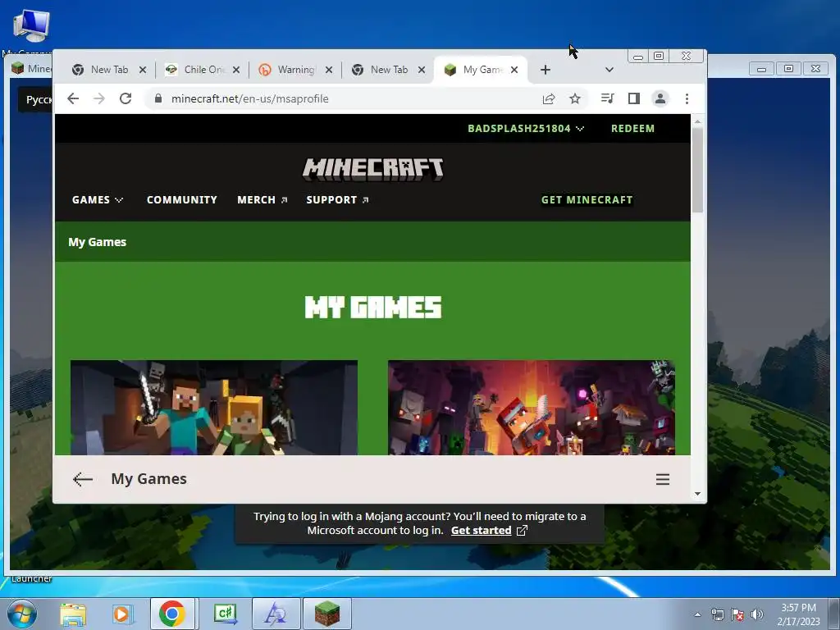Switch to the first New Tab tab
The image size is (840, 630).
pos(107,70)
